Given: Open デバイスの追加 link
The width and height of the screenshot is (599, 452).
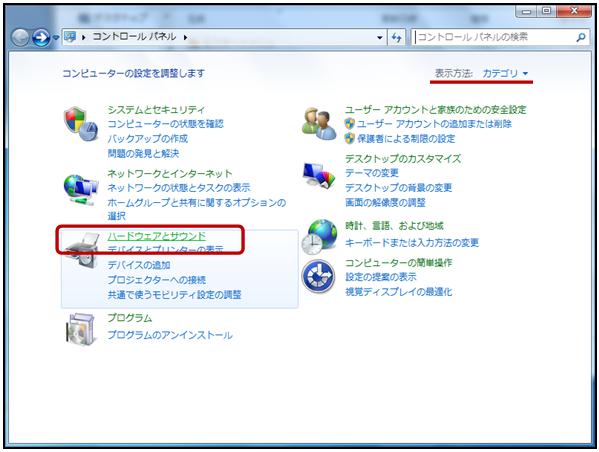Looking at the screenshot, I should click(x=139, y=265).
